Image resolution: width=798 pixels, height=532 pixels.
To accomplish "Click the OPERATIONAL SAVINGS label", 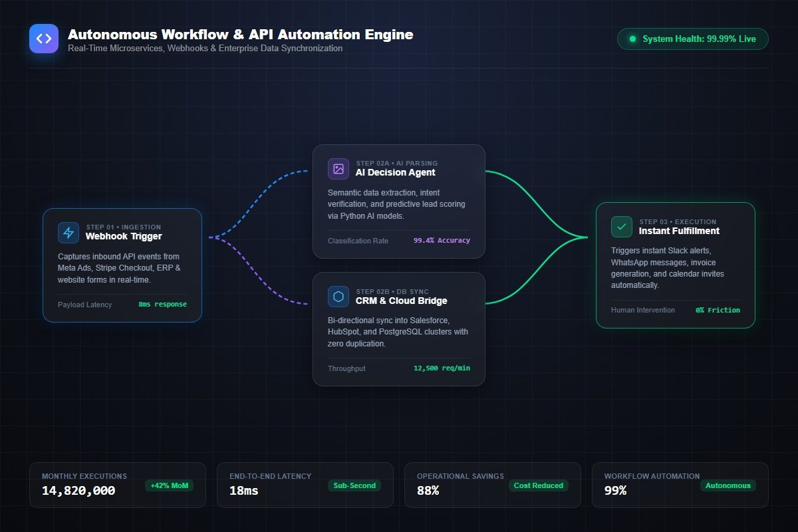I will 460,476.
